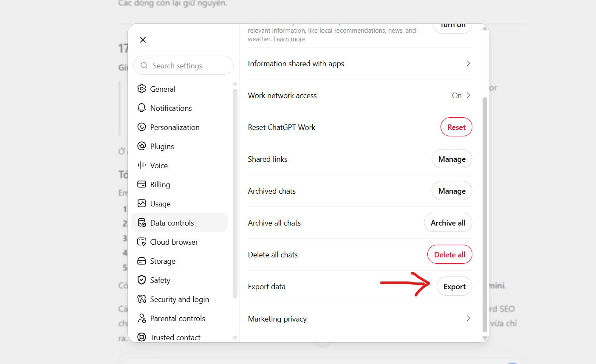This screenshot has height=364, width=596.
Task: Open the Notifications settings tab
Action: tap(180, 108)
